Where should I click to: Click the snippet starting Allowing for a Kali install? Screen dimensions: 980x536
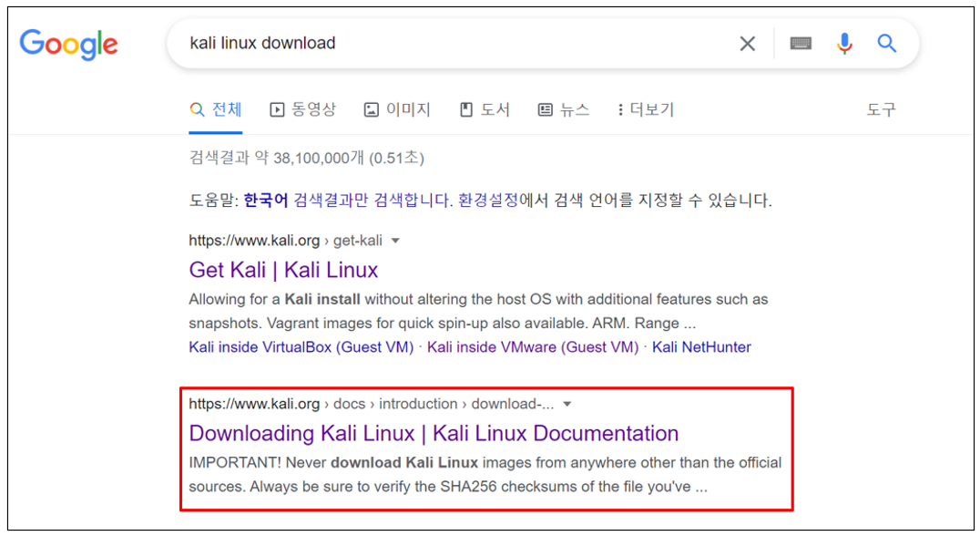[x=478, y=312]
